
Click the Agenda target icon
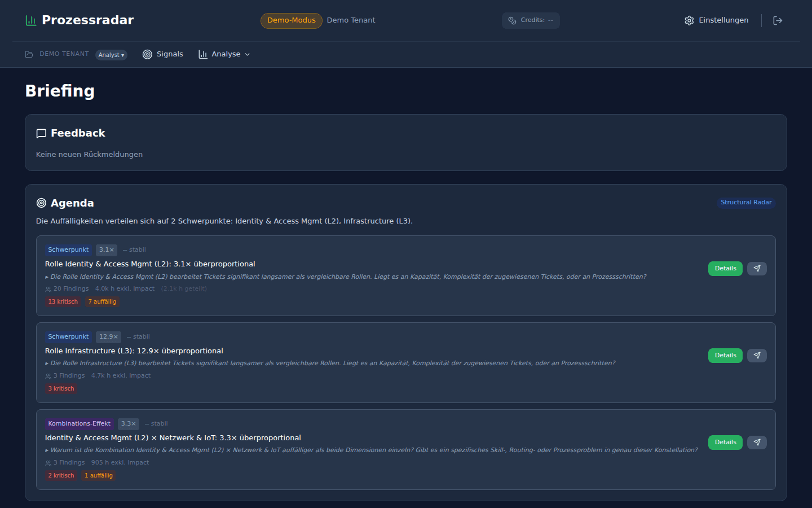click(41, 203)
